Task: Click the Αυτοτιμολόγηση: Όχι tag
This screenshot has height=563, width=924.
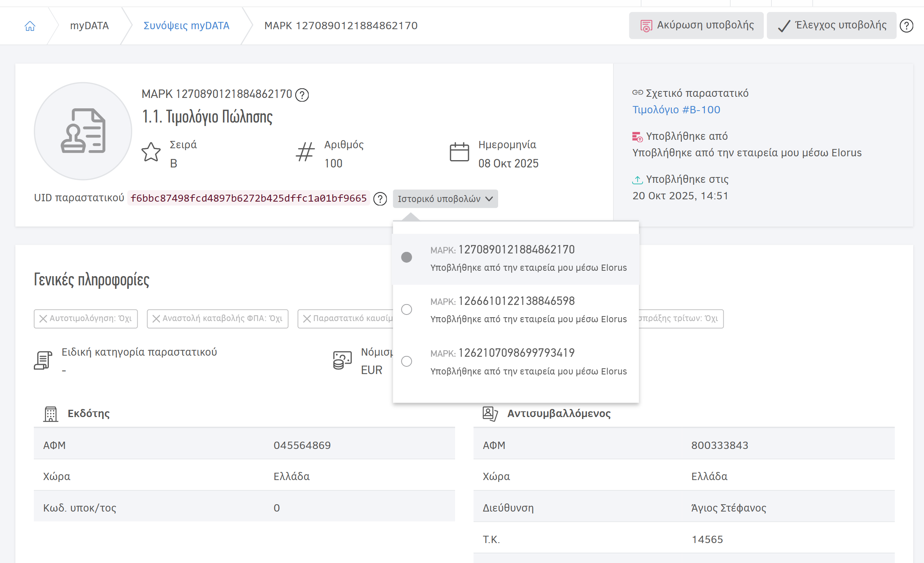Action: [x=86, y=319]
